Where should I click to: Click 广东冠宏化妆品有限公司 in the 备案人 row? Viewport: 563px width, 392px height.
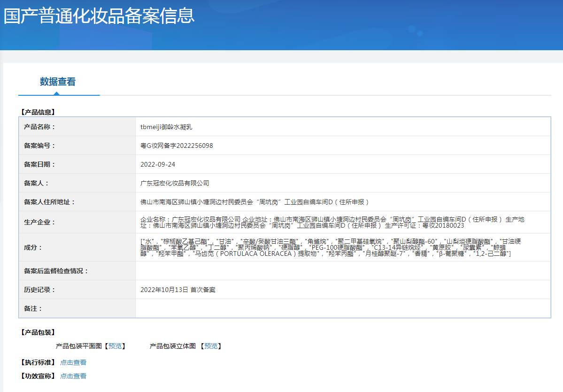[x=175, y=183]
